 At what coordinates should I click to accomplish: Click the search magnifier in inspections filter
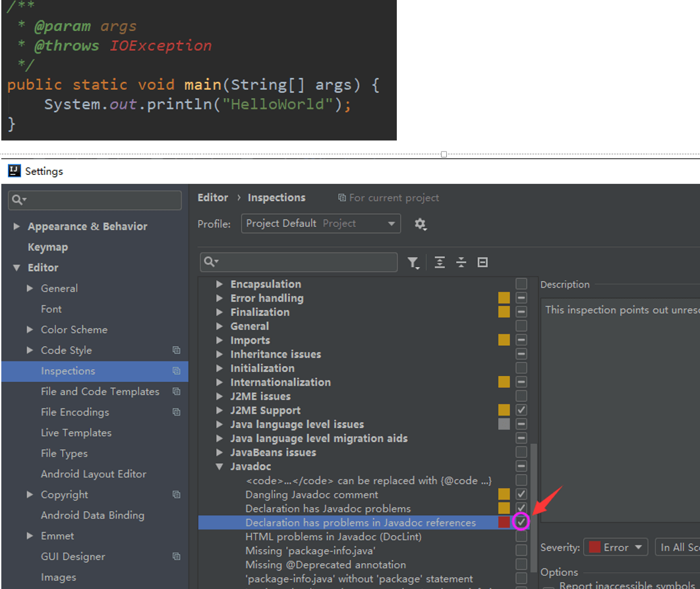tap(211, 262)
